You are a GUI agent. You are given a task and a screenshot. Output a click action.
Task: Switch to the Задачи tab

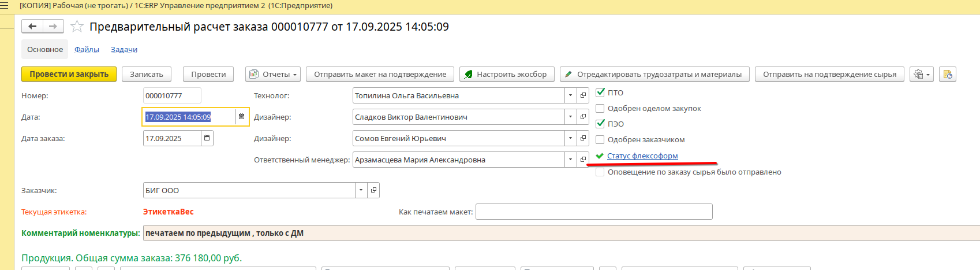pyautogui.click(x=124, y=49)
